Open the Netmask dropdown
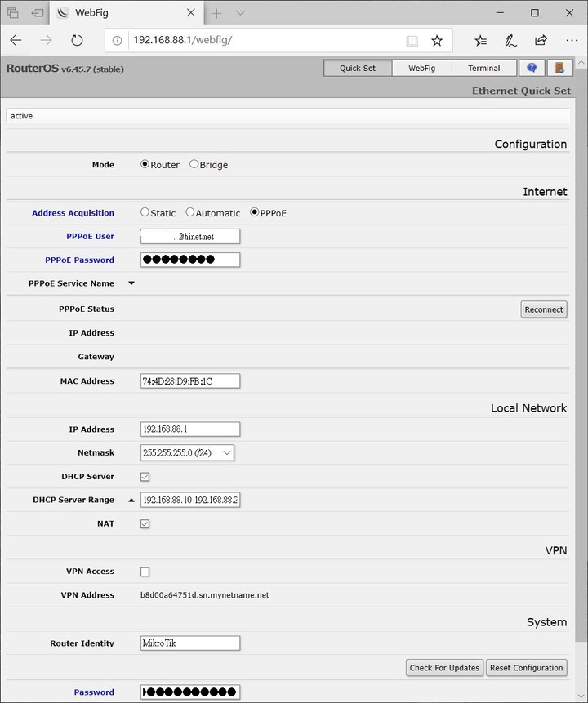 click(x=187, y=453)
